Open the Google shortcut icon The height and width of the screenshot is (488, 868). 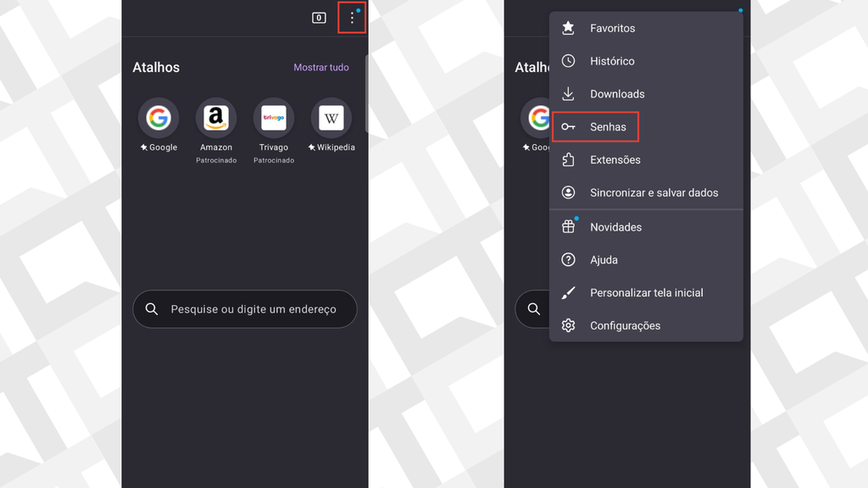coord(159,119)
